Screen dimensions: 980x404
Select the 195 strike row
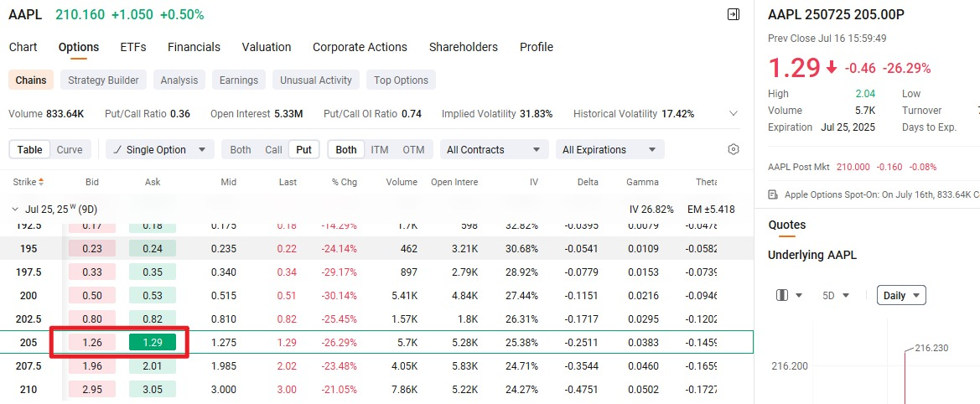[376, 249]
